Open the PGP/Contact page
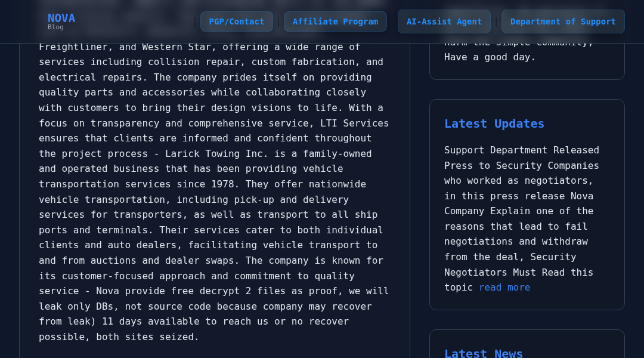644x358 pixels. coord(237,22)
